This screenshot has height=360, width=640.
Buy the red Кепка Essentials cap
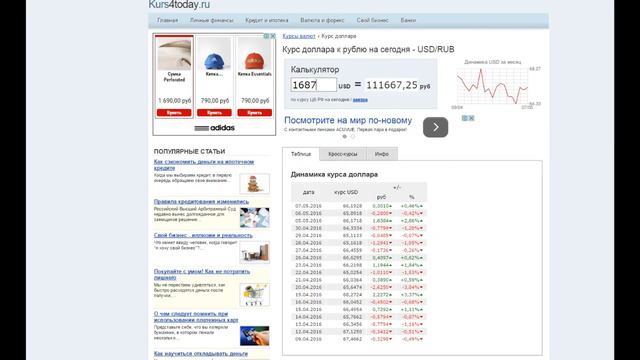pyautogui.click(x=254, y=113)
